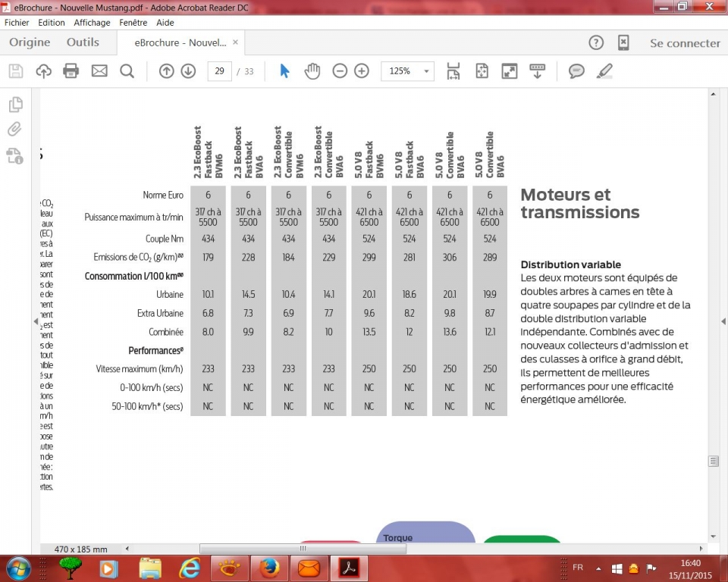Click Se connecter sign-in link
Image resolution: width=728 pixels, height=582 pixels.
coord(685,43)
